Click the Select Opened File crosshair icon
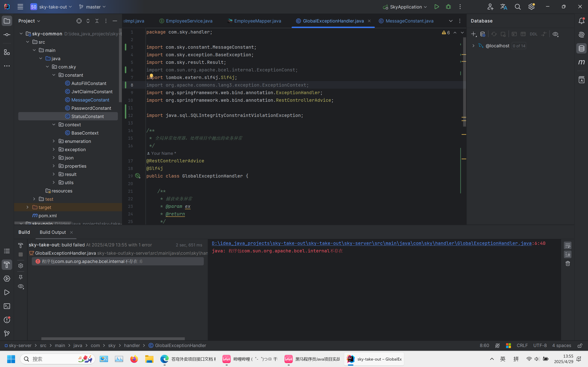This screenshot has width=588, height=367. pyautogui.click(x=79, y=21)
